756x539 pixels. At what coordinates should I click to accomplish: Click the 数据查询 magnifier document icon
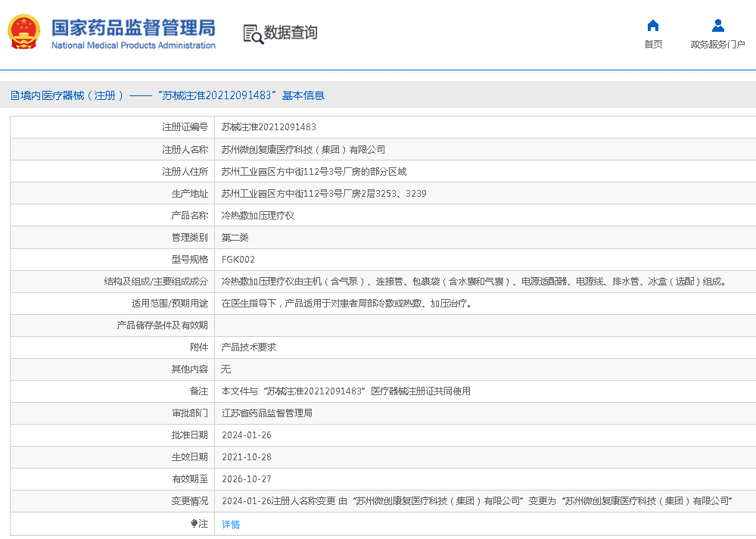[x=253, y=33]
